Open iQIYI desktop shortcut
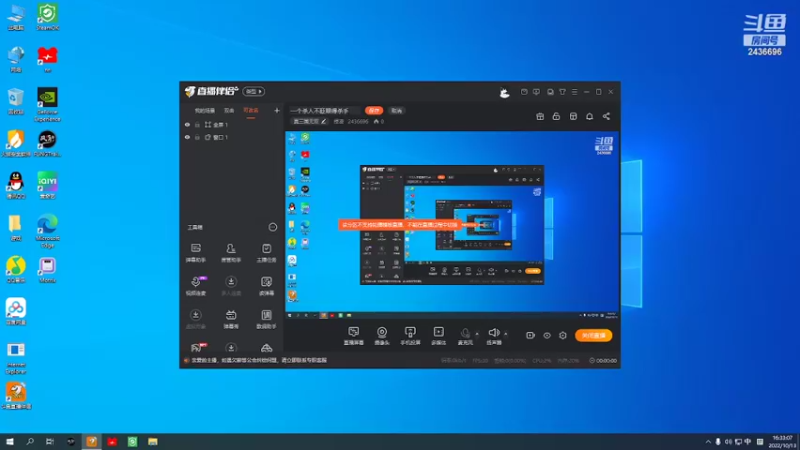The image size is (800, 450). (47, 185)
